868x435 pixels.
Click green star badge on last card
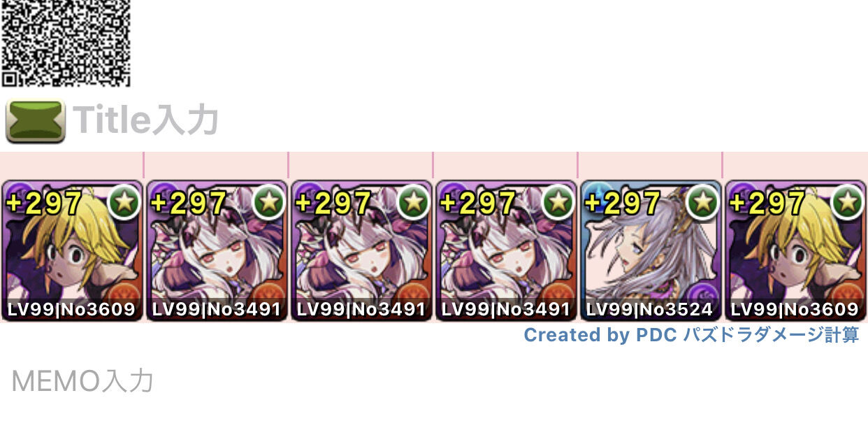click(848, 202)
